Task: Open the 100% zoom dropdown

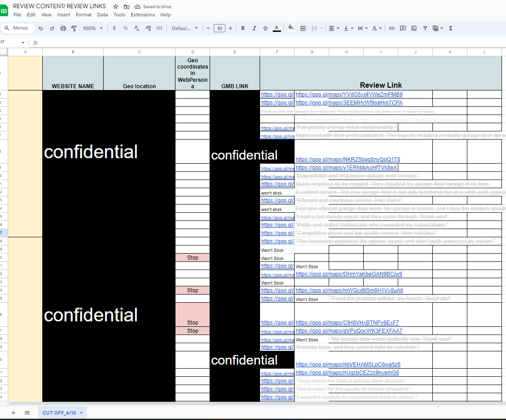Action: [93, 28]
